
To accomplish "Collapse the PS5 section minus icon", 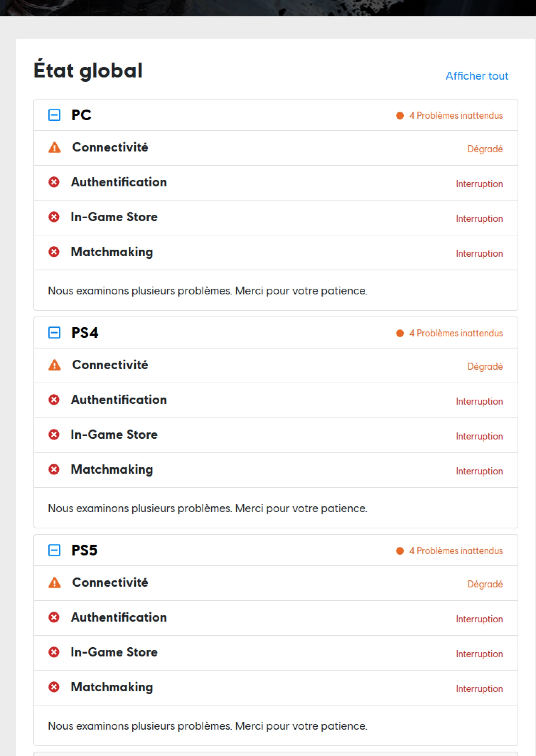I will pos(54,550).
